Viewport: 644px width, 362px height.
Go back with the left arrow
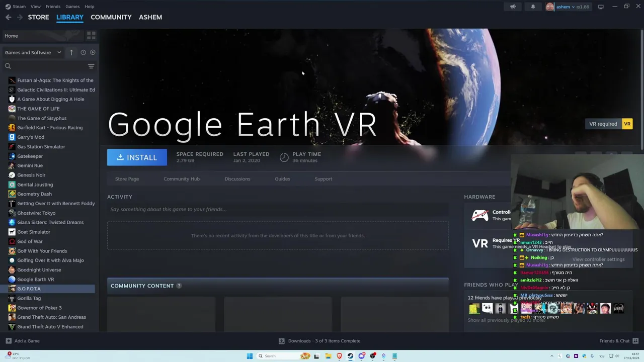(8, 17)
